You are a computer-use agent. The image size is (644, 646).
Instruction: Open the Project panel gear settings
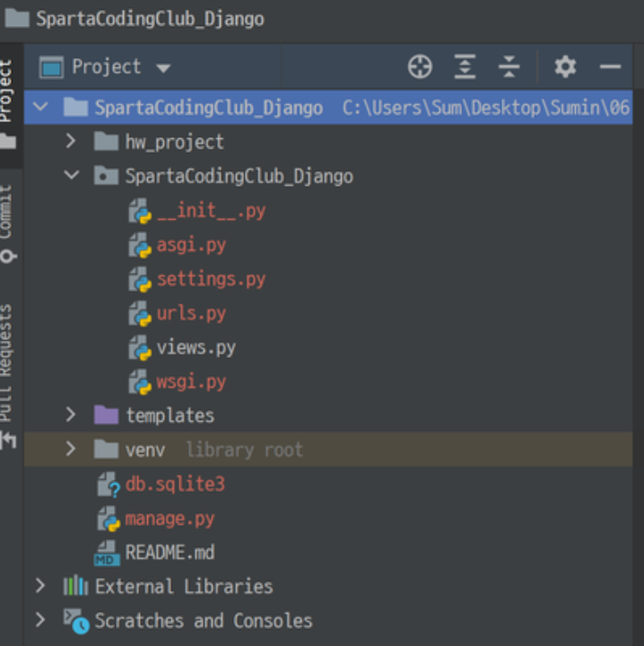tap(565, 66)
